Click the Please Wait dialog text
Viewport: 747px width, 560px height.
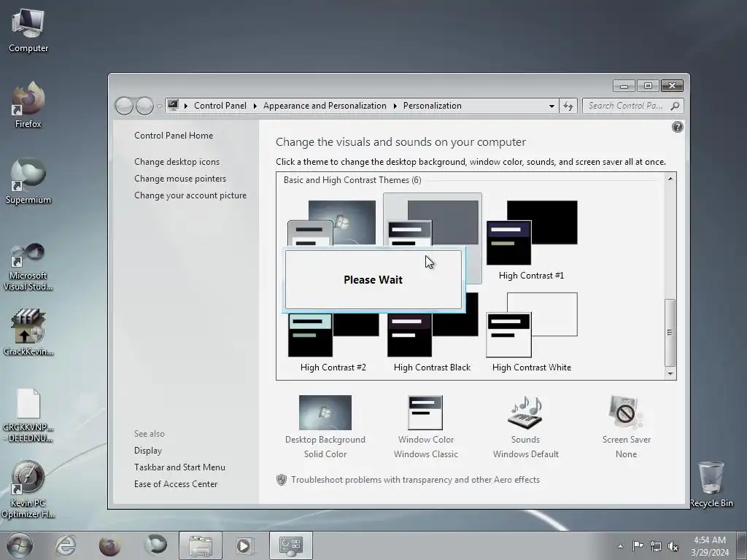[373, 279]
